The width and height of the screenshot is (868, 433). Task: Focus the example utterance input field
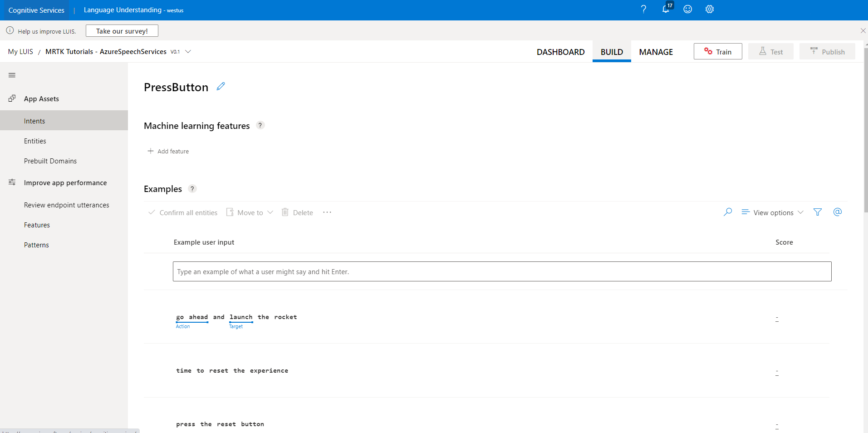[x=502, y=271]
